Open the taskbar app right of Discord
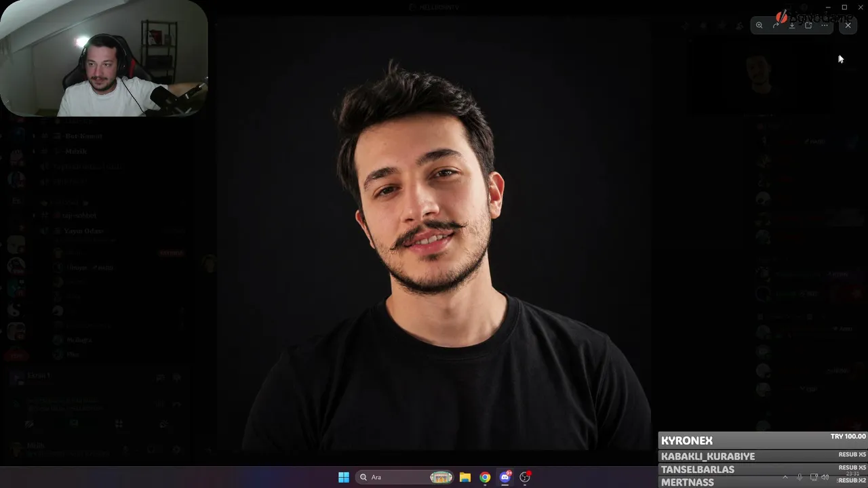The width and height of the screenshot is (868, 488). point(525,477)
